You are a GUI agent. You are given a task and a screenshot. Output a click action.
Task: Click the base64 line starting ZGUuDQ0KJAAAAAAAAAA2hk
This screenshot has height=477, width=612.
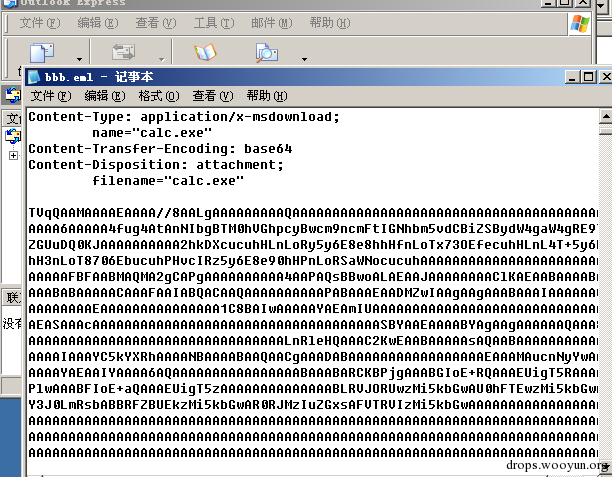coord(313,245)
